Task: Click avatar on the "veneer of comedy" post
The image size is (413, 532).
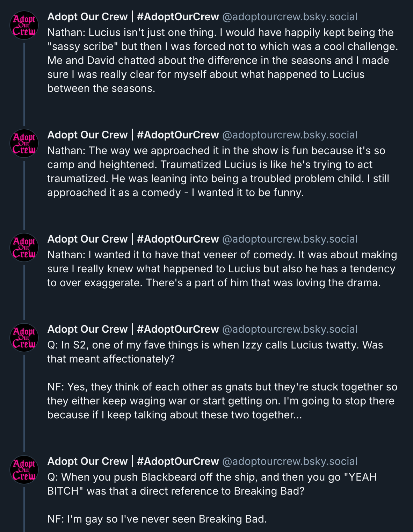Action: point(24,247)
